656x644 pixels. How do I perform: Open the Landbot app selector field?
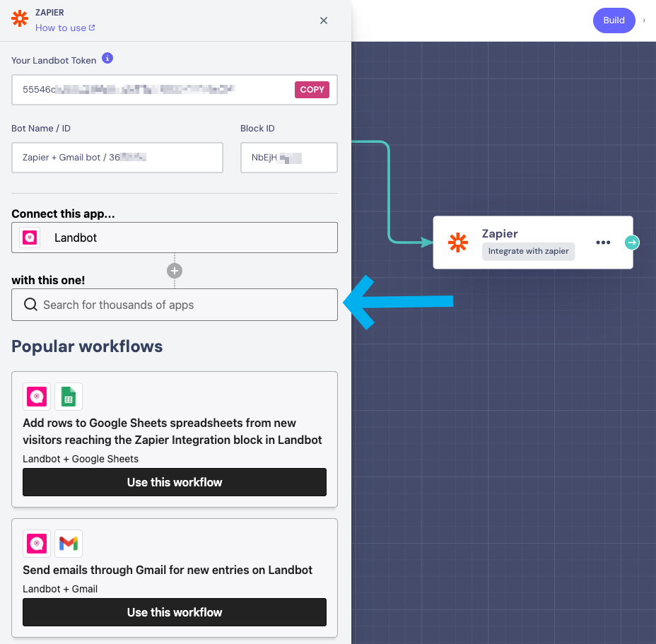point(175,238)
